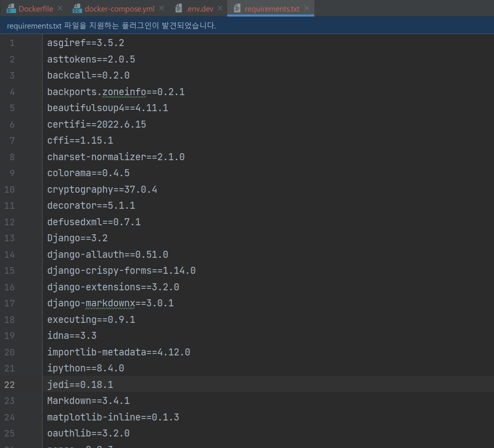Image resolution: width=494 pixels, height=448 pixels.
Task: Select line backcall==0.2.0
Action: pos(88,75)
